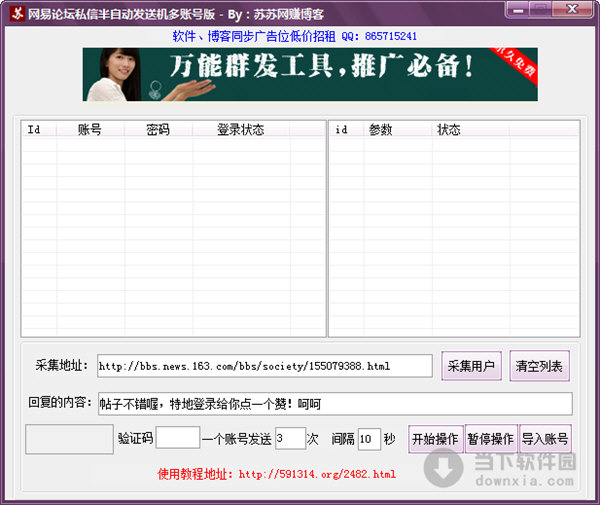Click the 广告位低价招租 QQ text link
600x505 pixels.
[x=294, y=36]
